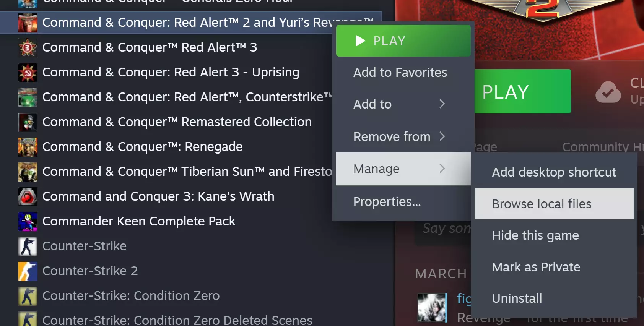Expand the Add to submenu arrow
Viewport: 644px width, 326px height.
tap(442, 104)
